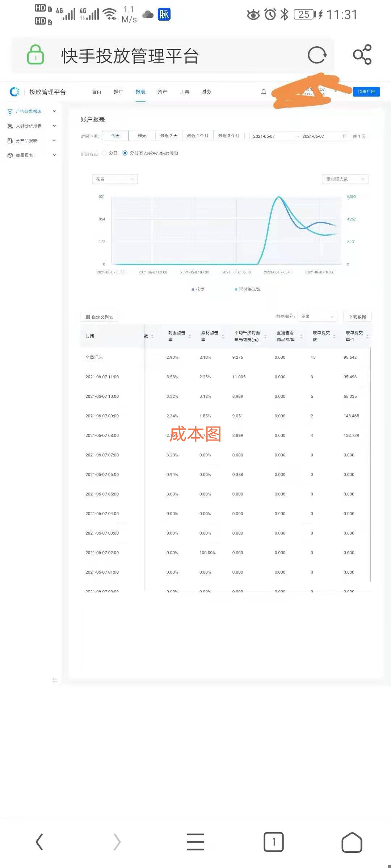Open the notification bell
The height and width of the screenshot is (868, 391).
pos(264,92)
